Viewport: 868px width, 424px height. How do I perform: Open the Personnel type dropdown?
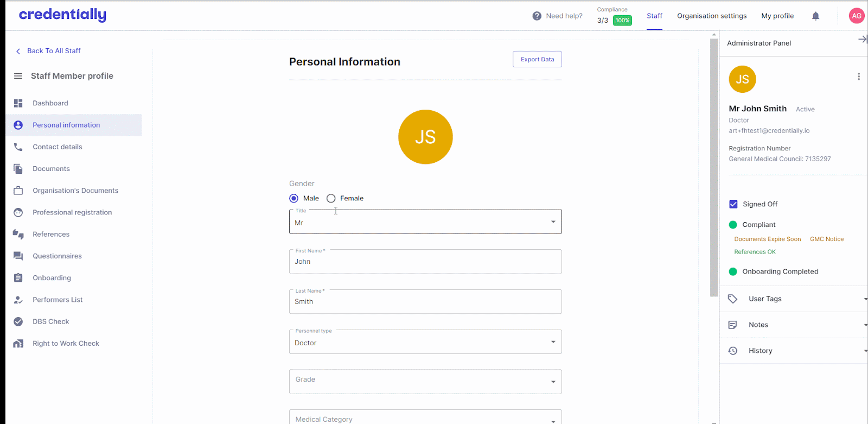click(x=425, y=342)
